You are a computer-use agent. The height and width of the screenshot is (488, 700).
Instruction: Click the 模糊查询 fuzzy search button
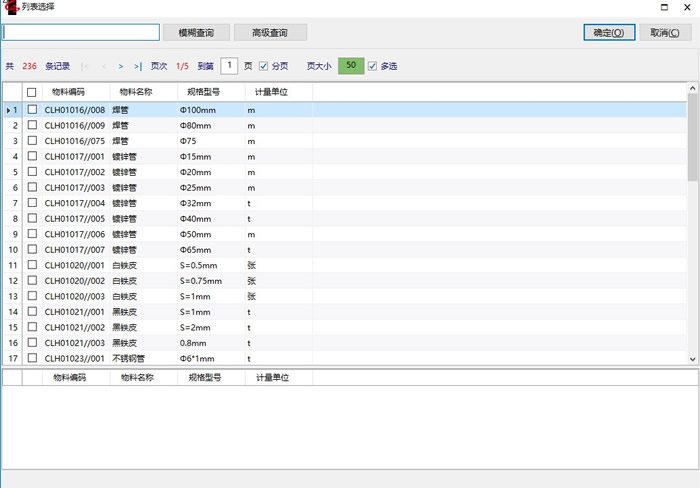click(196, 33)
